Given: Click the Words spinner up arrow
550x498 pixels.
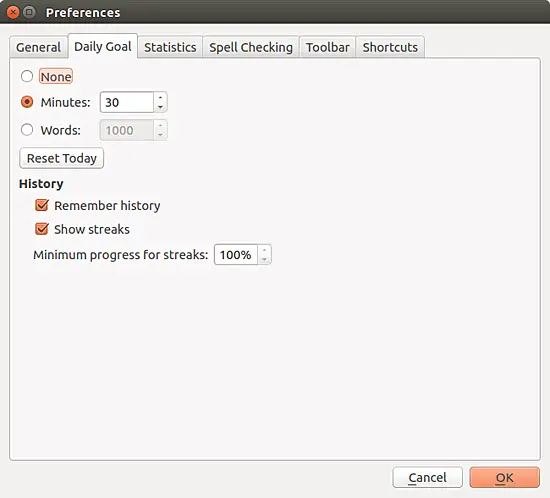Looking at the screenshot, I should point(160,125).
